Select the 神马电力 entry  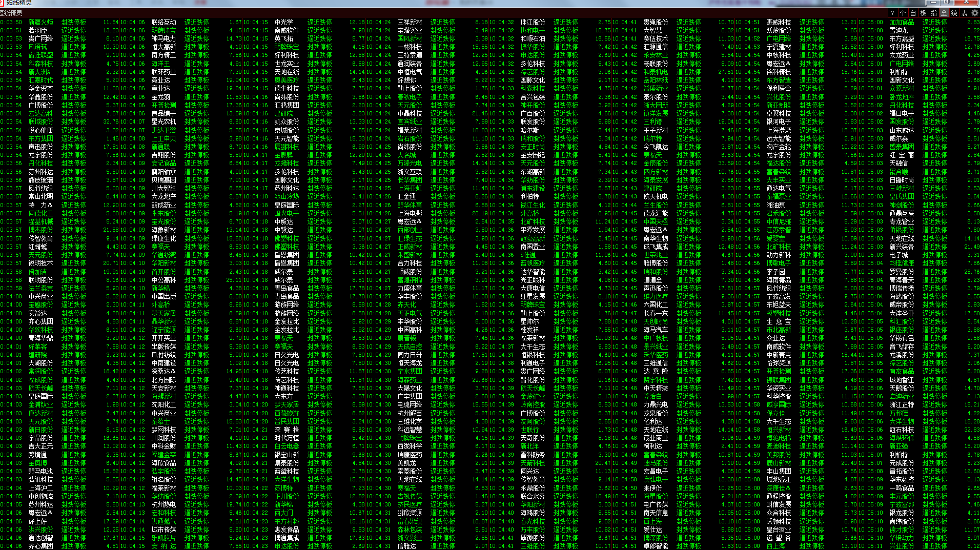pos(164,38)
